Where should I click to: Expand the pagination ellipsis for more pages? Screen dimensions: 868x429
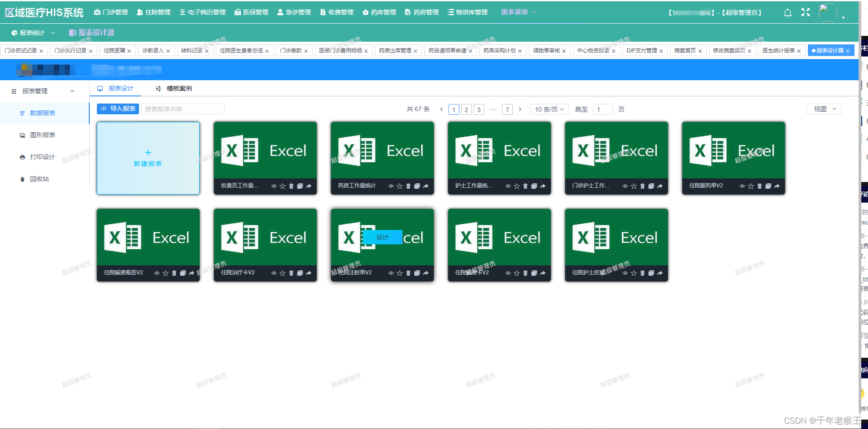pos(493,109)
